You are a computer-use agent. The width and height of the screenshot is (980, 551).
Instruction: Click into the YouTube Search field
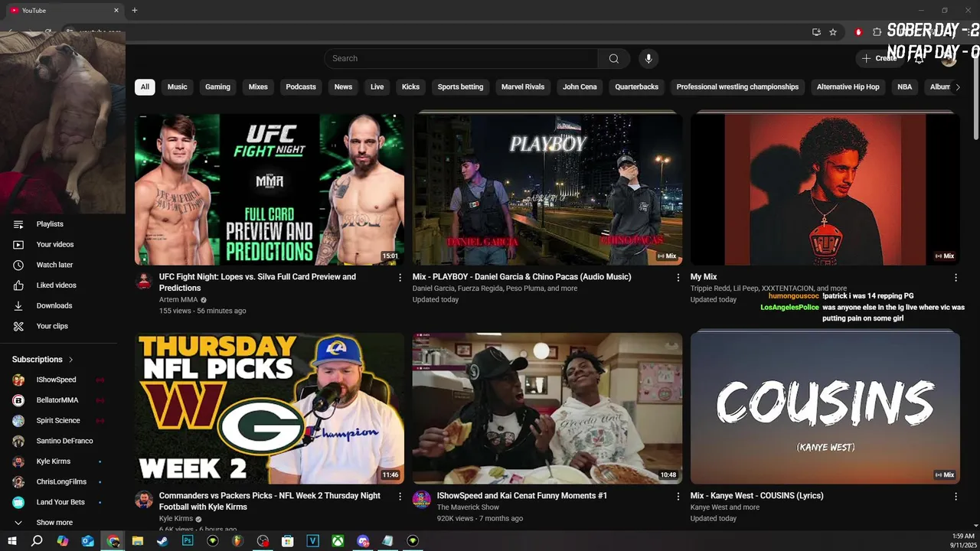coord(461,59)
